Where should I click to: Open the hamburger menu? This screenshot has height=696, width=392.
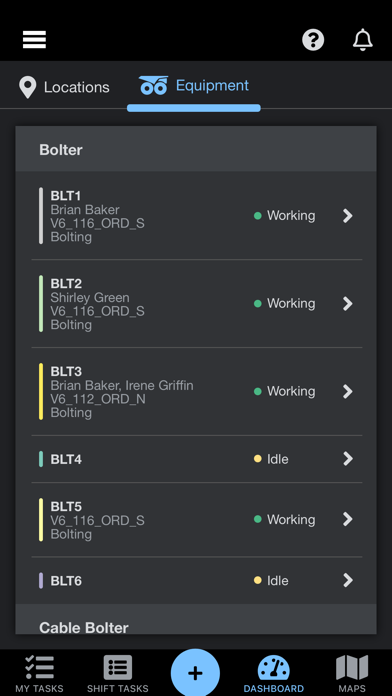click(x=34, y=40)
